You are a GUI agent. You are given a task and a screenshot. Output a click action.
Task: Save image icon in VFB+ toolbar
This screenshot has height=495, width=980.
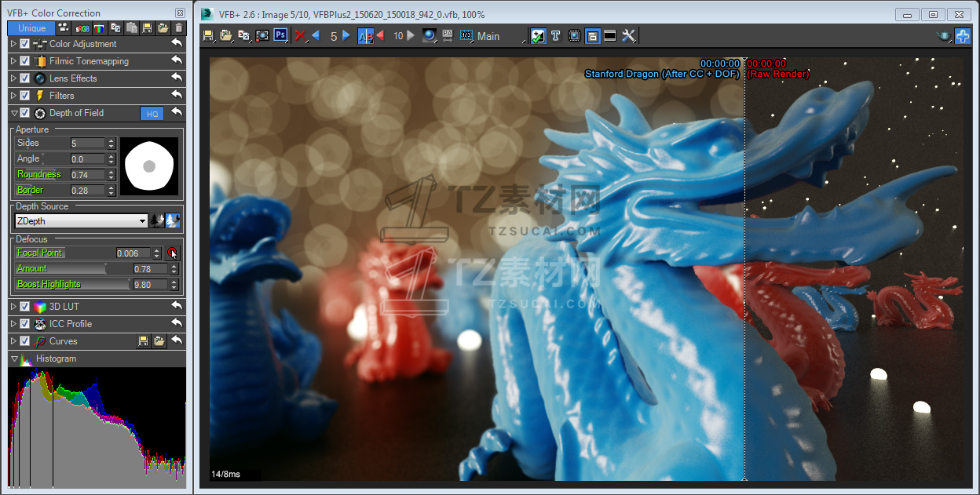(208, 36)
